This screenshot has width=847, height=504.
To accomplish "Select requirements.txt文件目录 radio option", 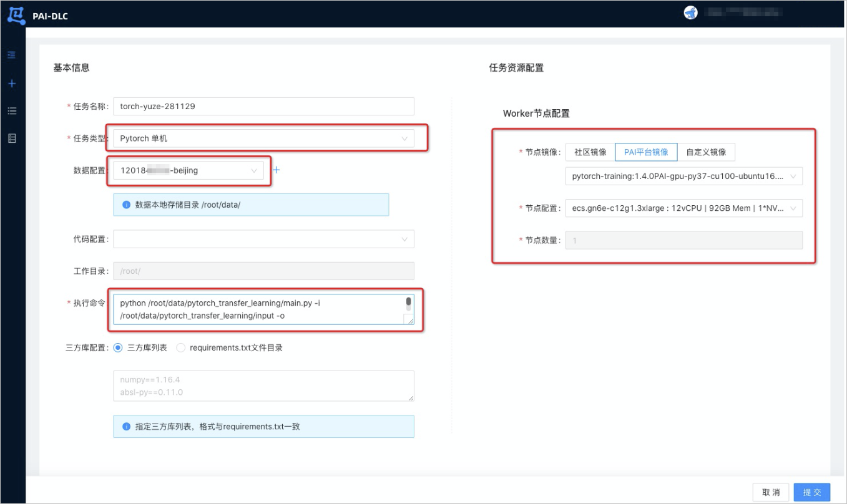I will (180, 348).
